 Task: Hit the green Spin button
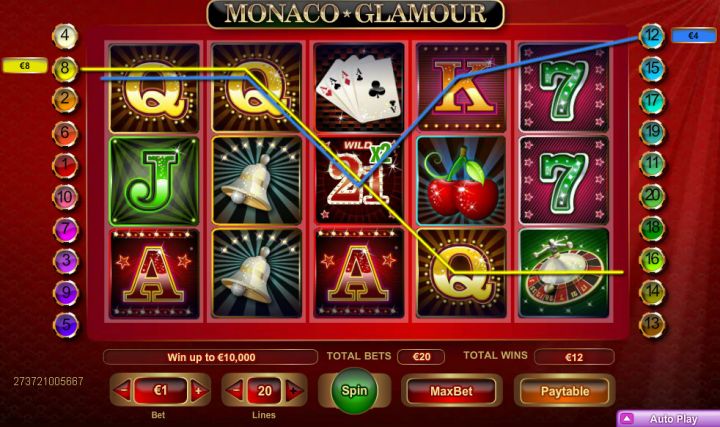(354, 391)
